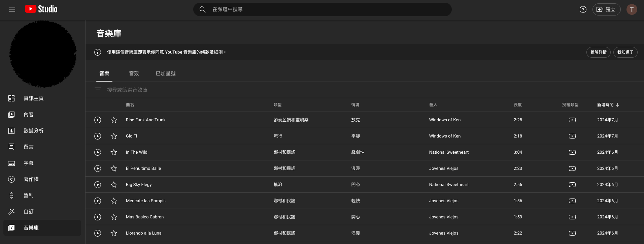This screenshot has width=644, height=244.
Task: Dismiss the notice with 我知道了
Action: pyautogui.click(x=625, y=52)
